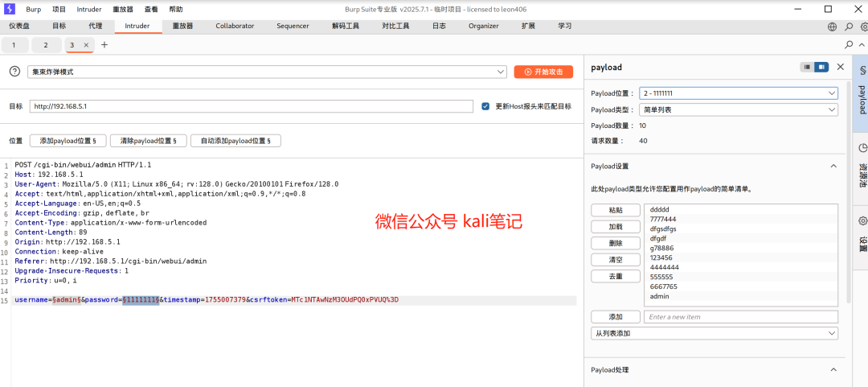Open Payload位置 dropdown showing 2 - 1111111

(x=738, y=93)
